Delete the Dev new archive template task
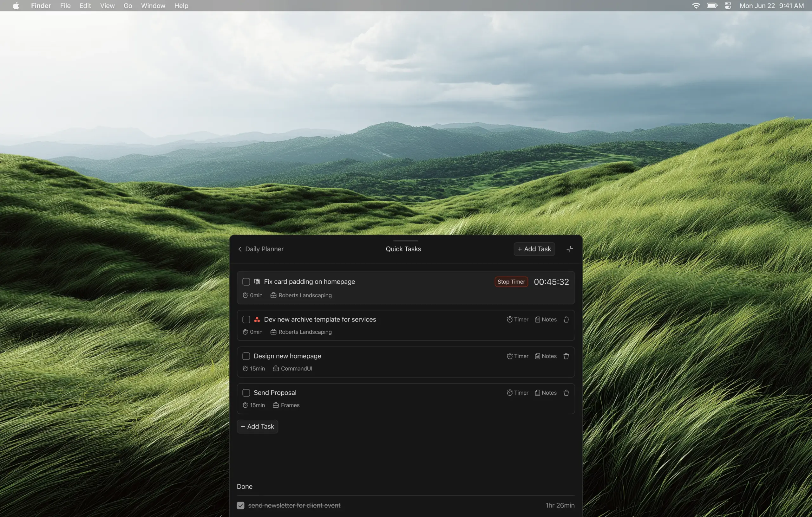 [x=566, y=320]
